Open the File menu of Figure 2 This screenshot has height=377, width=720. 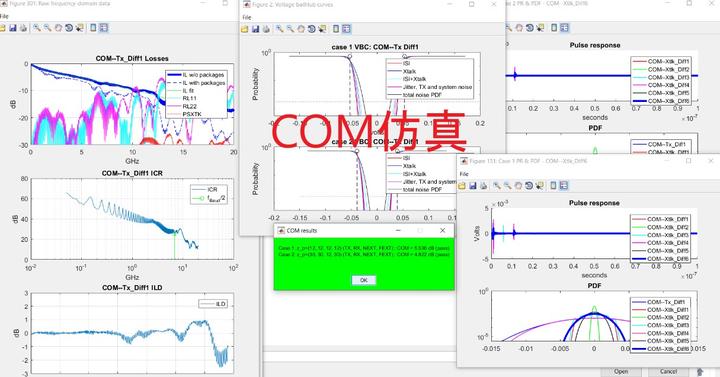(247, 17)
